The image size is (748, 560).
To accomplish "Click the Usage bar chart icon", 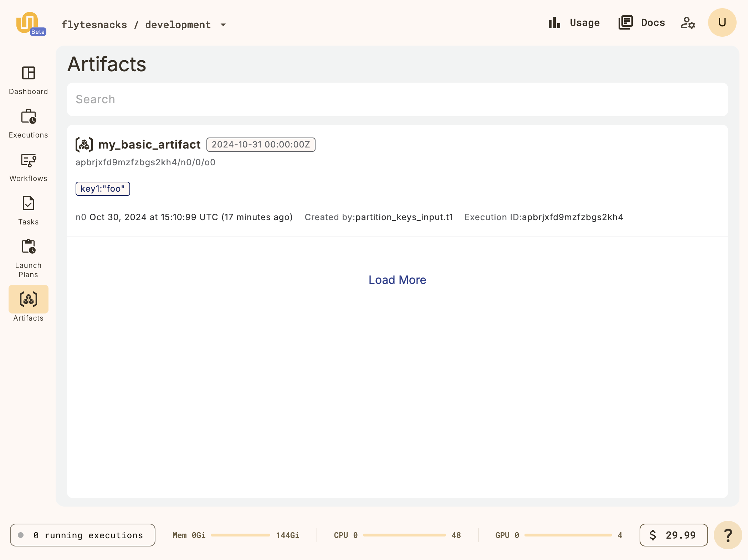I will pos(554,23).
